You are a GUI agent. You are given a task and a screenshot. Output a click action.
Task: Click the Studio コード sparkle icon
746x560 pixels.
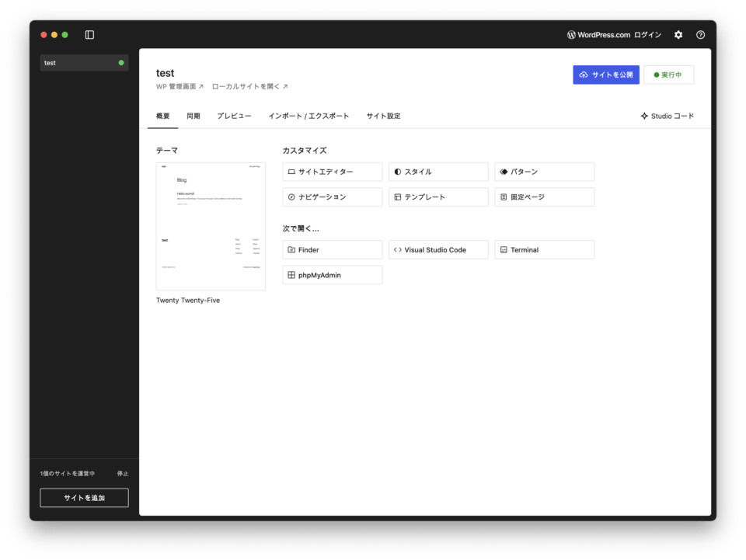point(644,116)
